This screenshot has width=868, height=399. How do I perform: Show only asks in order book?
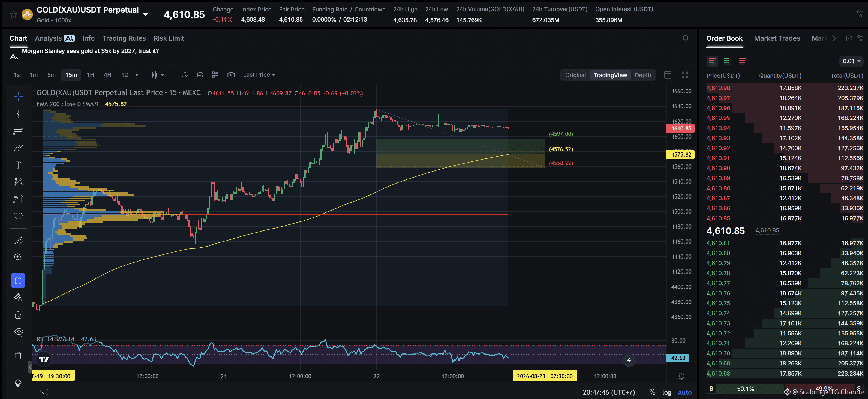tap(742, 61)
